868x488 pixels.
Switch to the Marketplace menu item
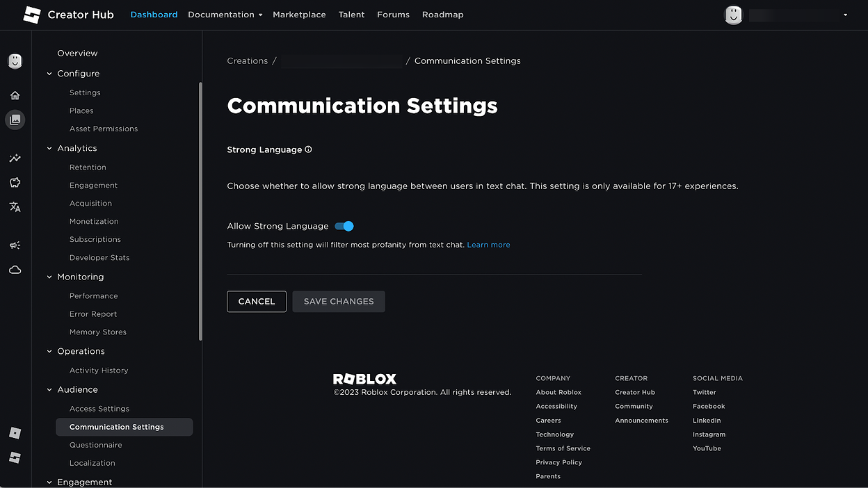click(299, 14)
